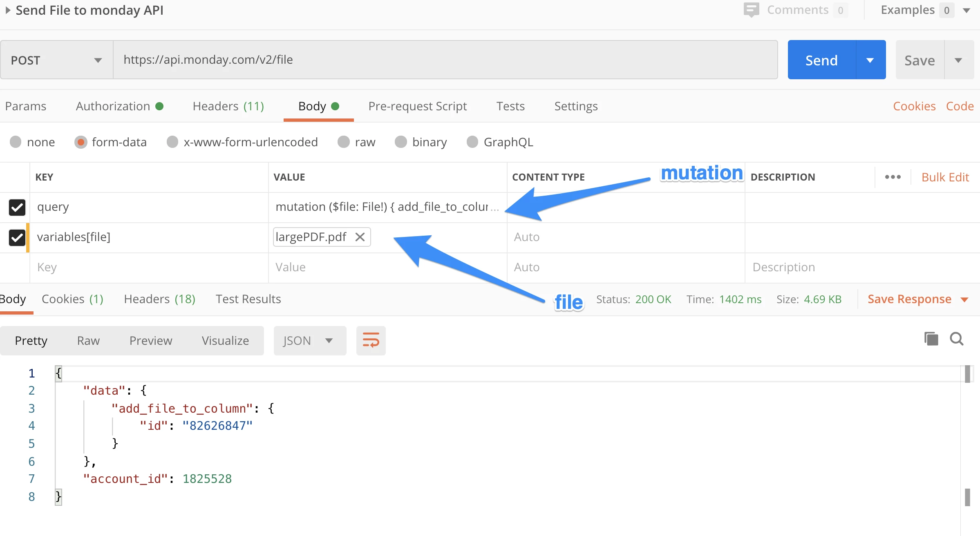The height and width of the screenshot is (536, 980).
Task: Open the Pre-request Script tab
Action: pos(417,106)
